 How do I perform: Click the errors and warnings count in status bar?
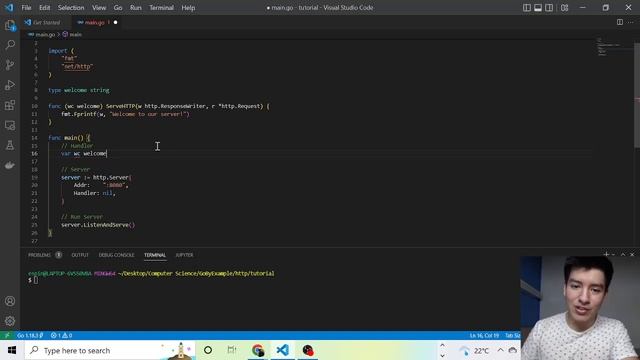(x=61, y=335)
